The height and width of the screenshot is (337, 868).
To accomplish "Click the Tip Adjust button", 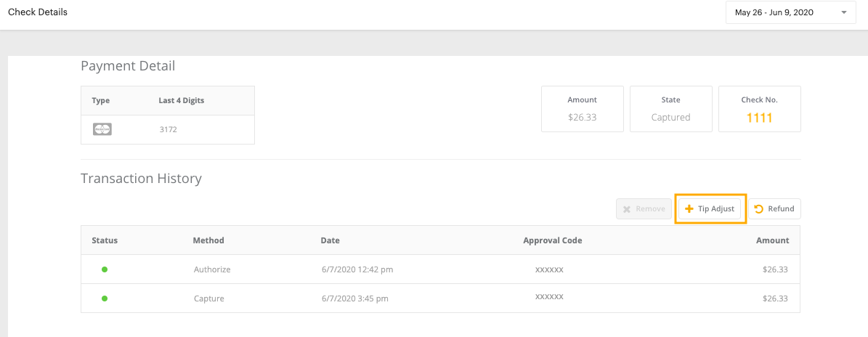I will click(710, 208).
